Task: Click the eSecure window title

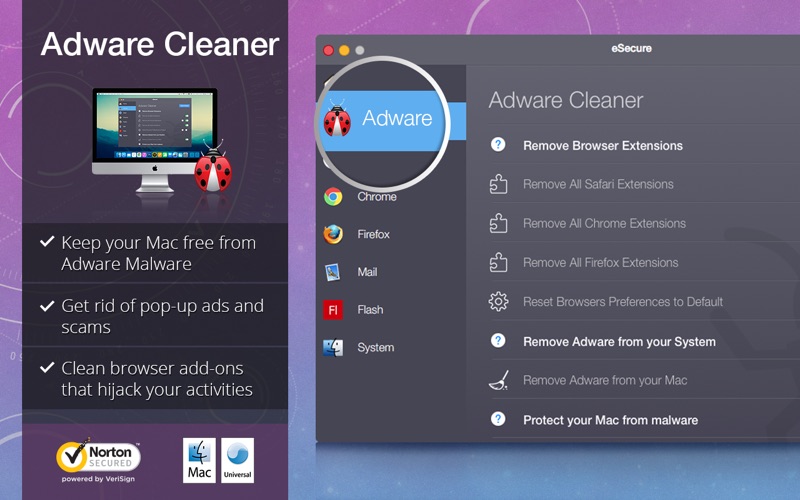Action: click(631, 48)
